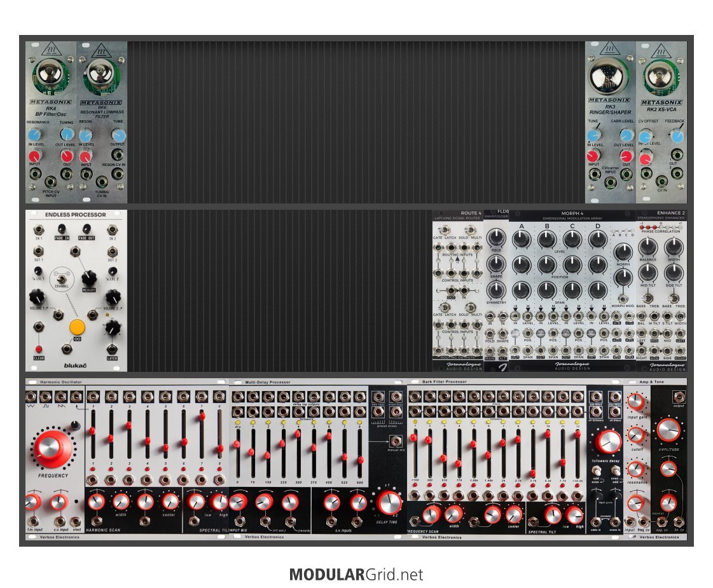Click the Morph 4 MORPH MOD jack
The width and height of the screenshot is (713, 588).
coord(623,299)
